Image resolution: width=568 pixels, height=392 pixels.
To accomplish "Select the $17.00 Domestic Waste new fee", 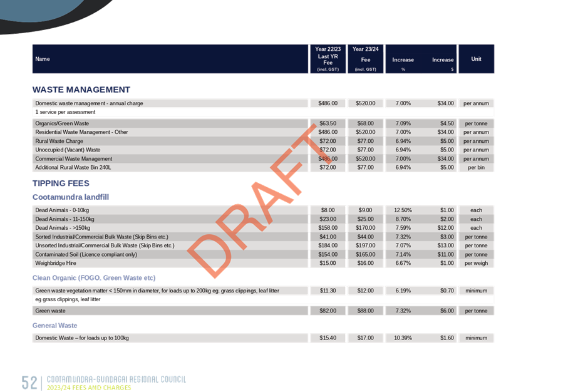I will [366, 338].
